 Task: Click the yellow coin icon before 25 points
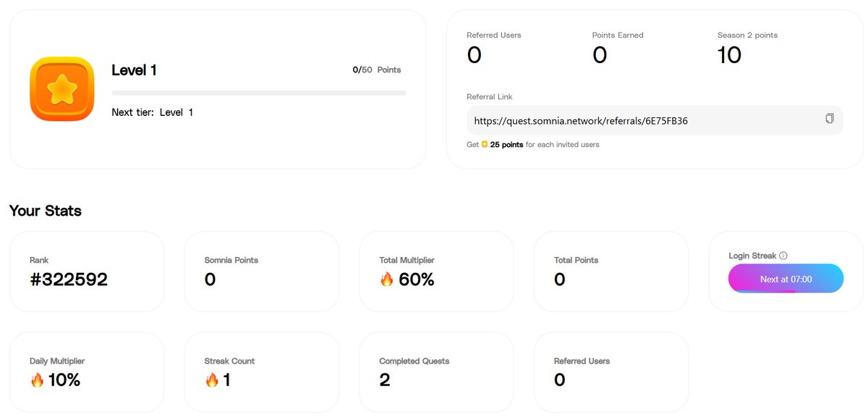tap(485, 144)
